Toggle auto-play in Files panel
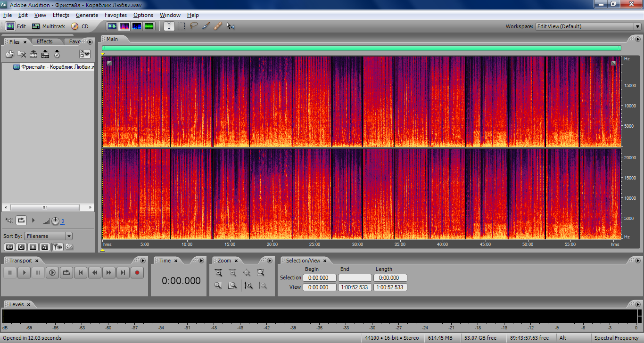644x343 pixels. 9,220
